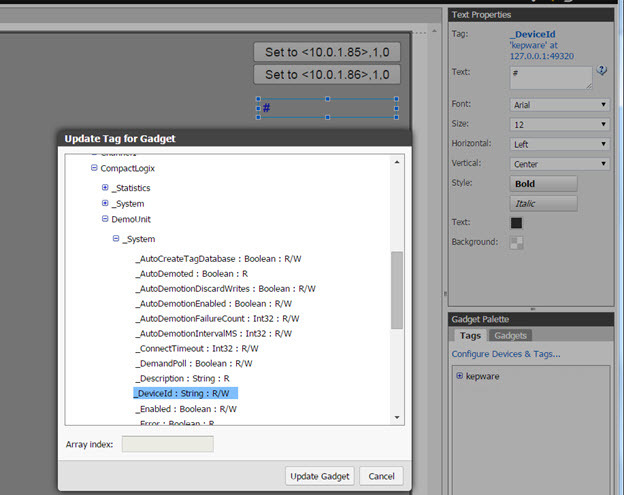Open the Vertical alignment dropdown
Screen dimensions: 624x495
[560, 164]
